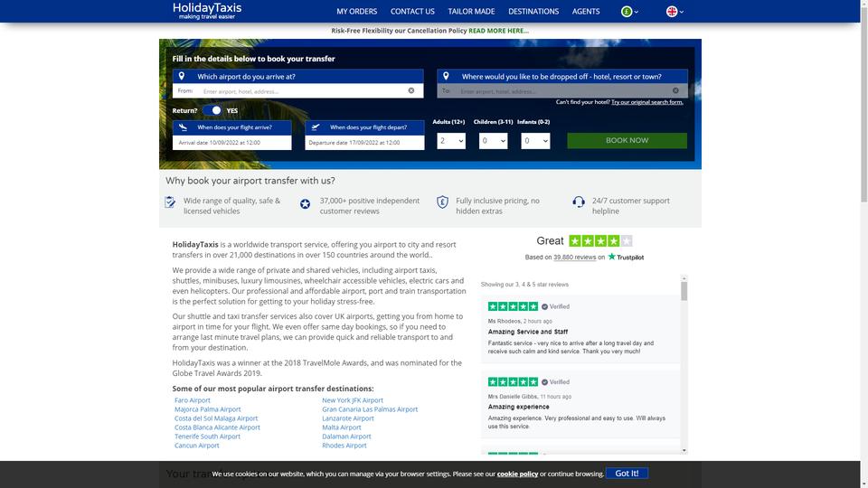Click Verified badge on Ms Rhodeos review
The image size is (868, 488).
(555, 306)
